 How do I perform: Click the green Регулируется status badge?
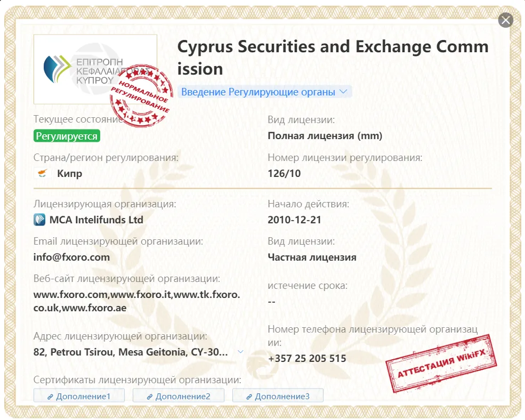pos(67,136)
